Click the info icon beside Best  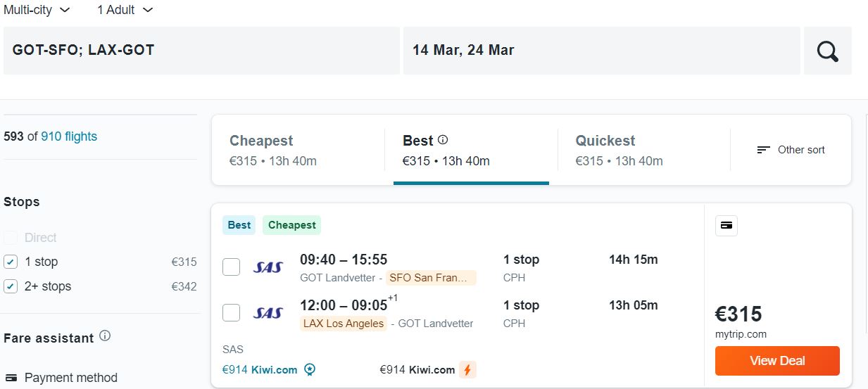pyautogui.click(x=443, y=140)
